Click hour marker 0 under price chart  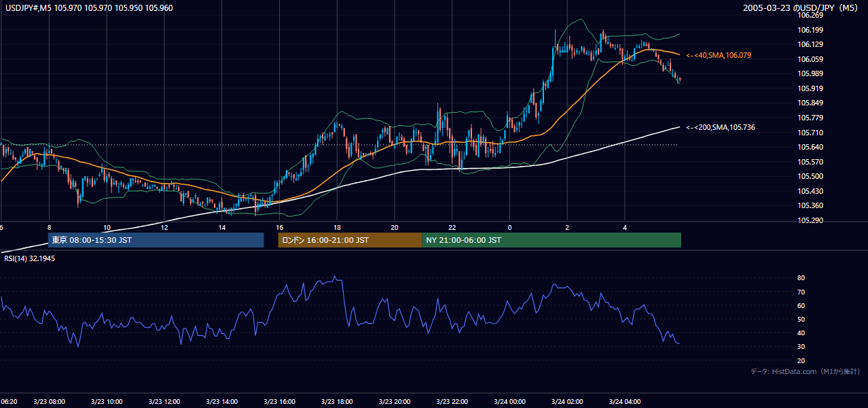[509, 227]
